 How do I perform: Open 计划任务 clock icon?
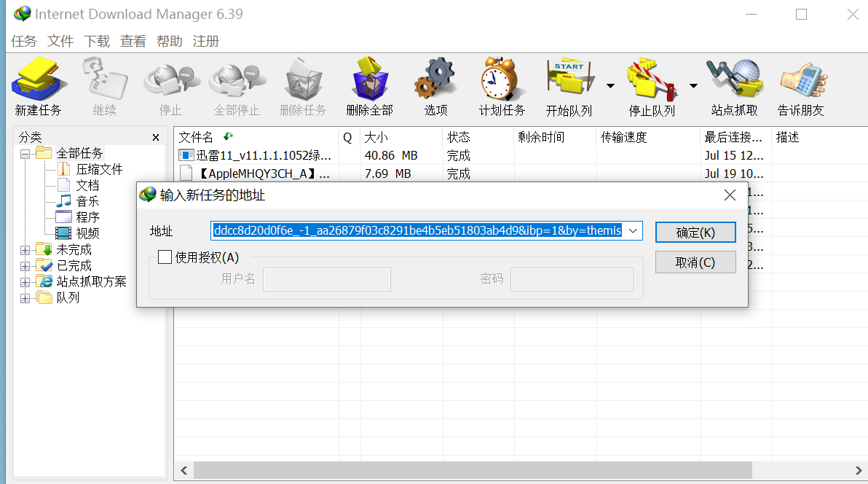(502, 87)
